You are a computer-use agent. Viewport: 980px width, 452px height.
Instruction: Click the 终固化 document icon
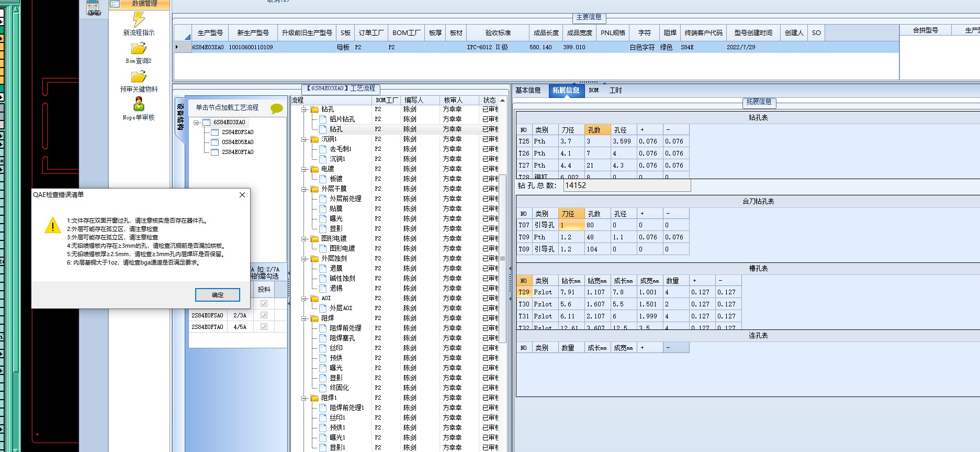[x=323, y=388]
